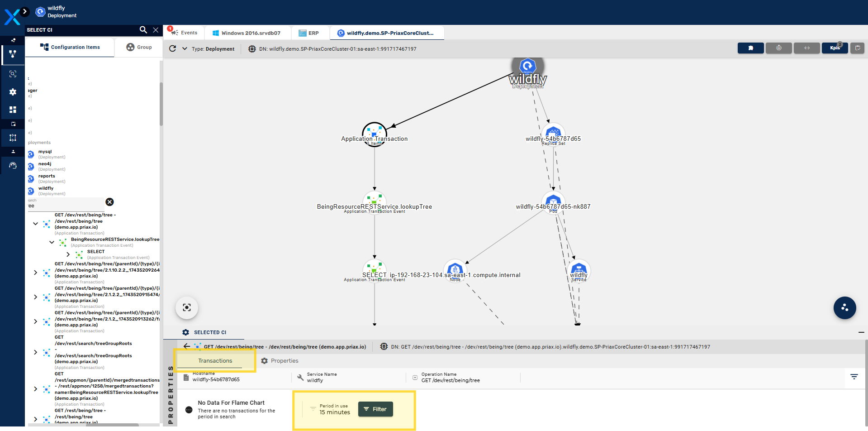Switch to the Group tab
The image size is (868, 431).
[x=139, y=47]
